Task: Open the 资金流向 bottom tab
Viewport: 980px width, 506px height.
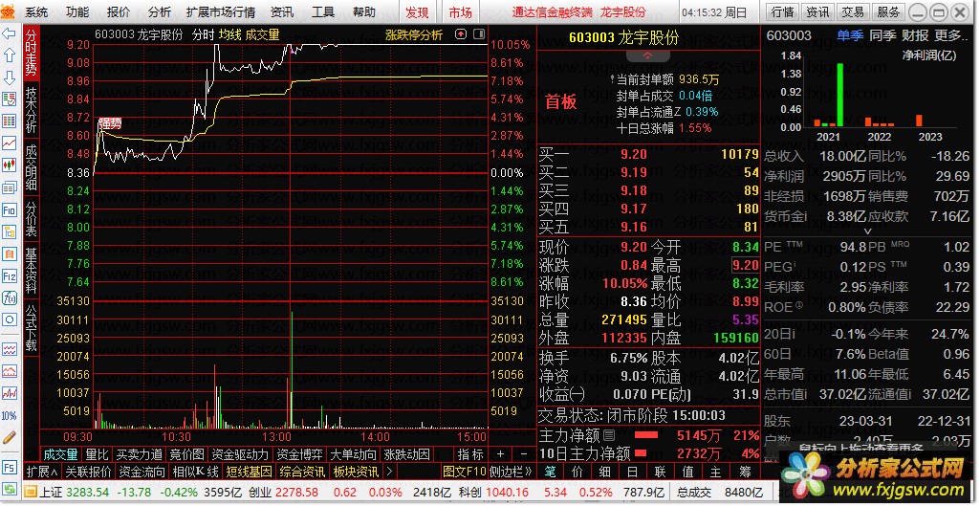Action: coord(142,471)
